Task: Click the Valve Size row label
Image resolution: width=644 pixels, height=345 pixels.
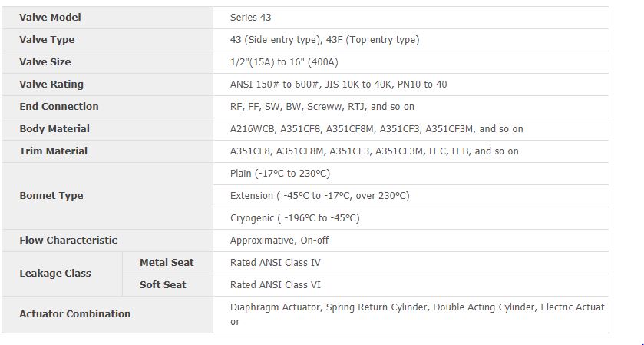Action: (x=45, y=61)
